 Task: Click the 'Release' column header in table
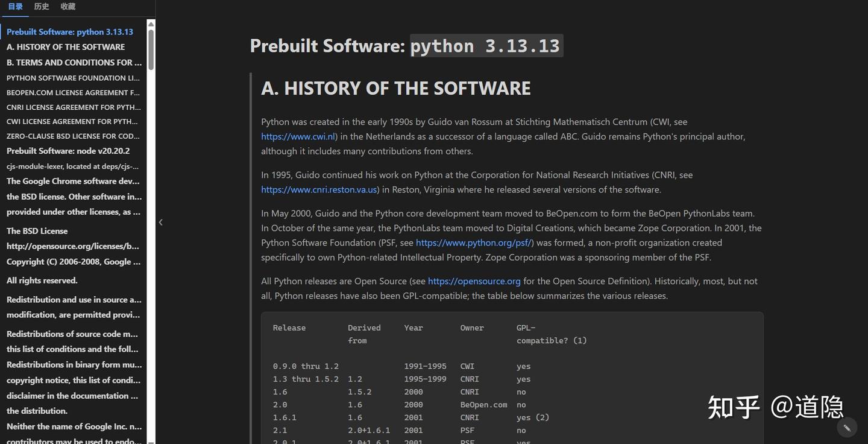289,328
